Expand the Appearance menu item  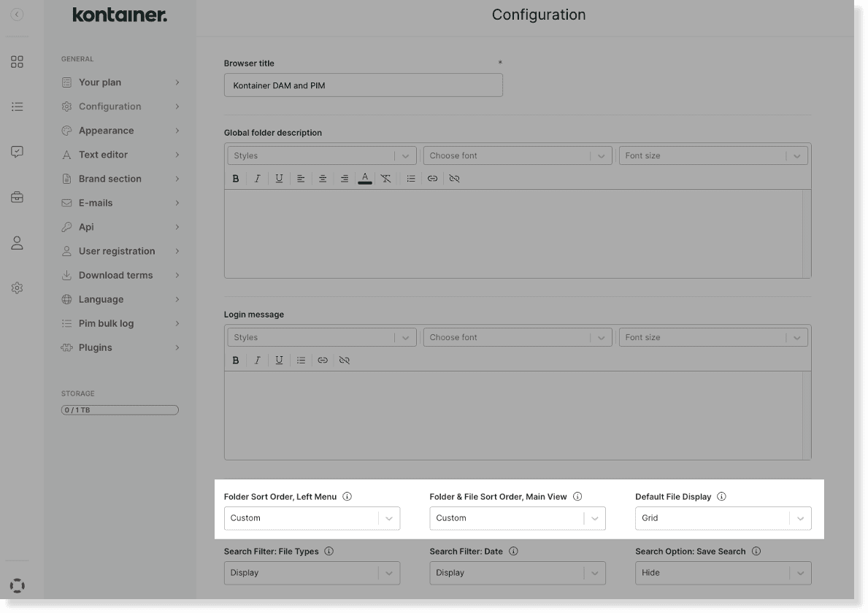[x=106, y=130]
